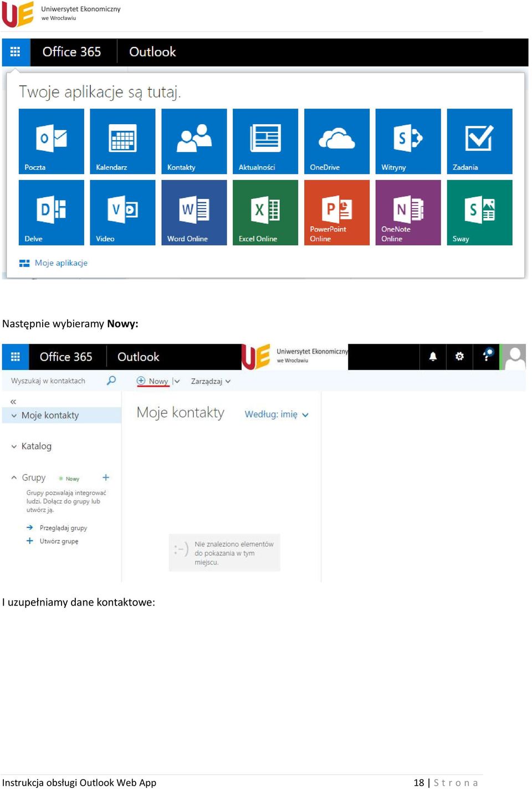Collapse the Grupy section
Image resolution: width=532 pixels, height=789 pixels.
[14, 478]
